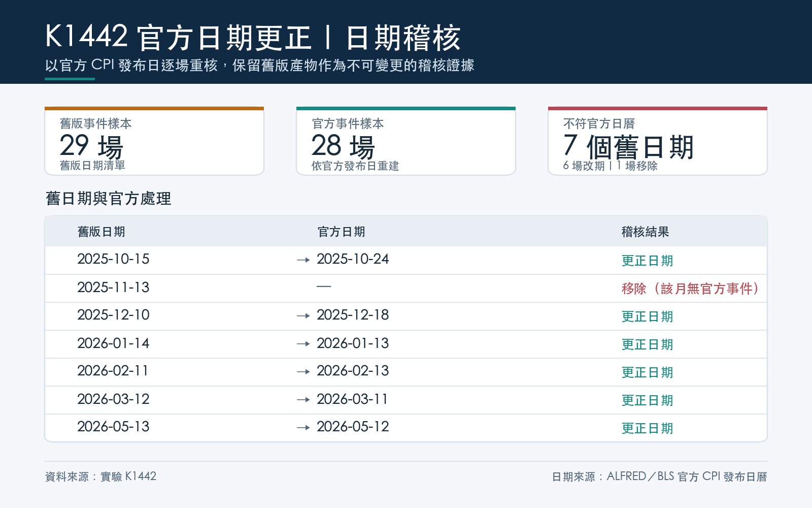Image resolution: width=812 pixels, height=508 pixels.
Task: Click 更正日期 in the 2026-02-11 row
Action: point(647,372)
